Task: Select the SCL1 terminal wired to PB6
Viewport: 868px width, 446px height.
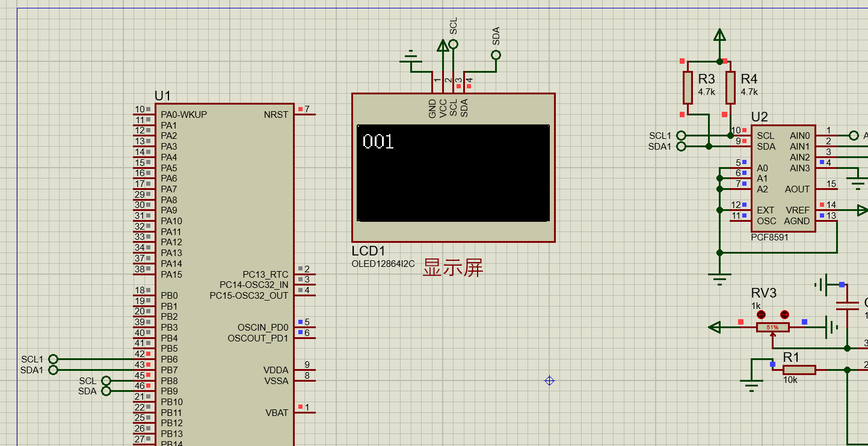Action: click(53, 359)
